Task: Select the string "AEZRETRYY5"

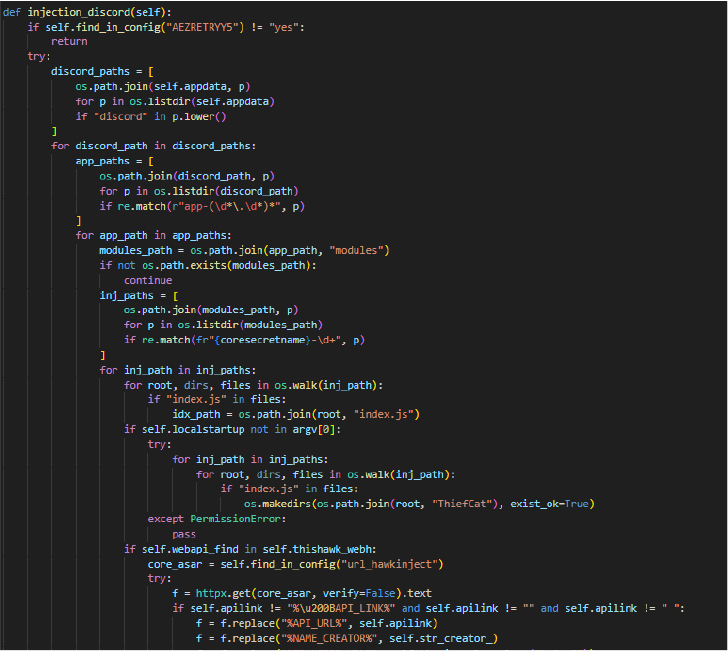Action: [204, 27]
